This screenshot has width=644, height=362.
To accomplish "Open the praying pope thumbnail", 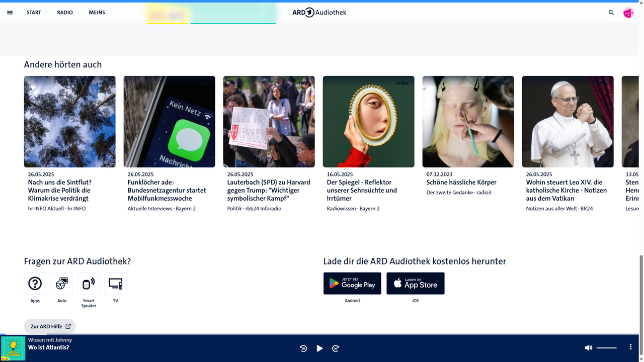I will pos(568,122).
